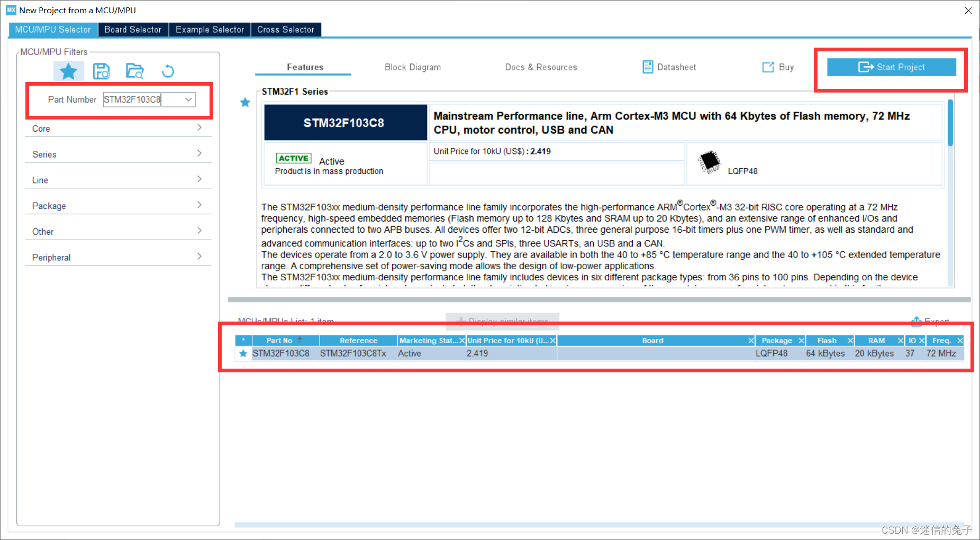Remove the IO column

pyautogui.click(x=922, y=341)
